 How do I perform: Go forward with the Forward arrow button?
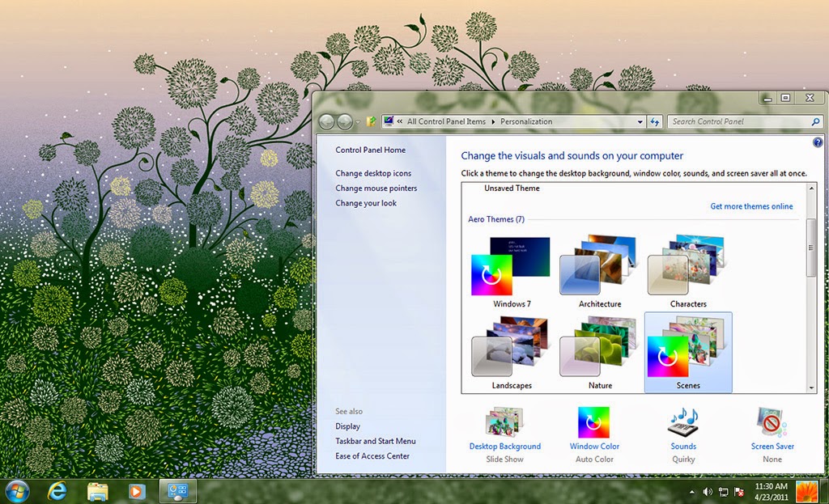[x=345, y=122]
